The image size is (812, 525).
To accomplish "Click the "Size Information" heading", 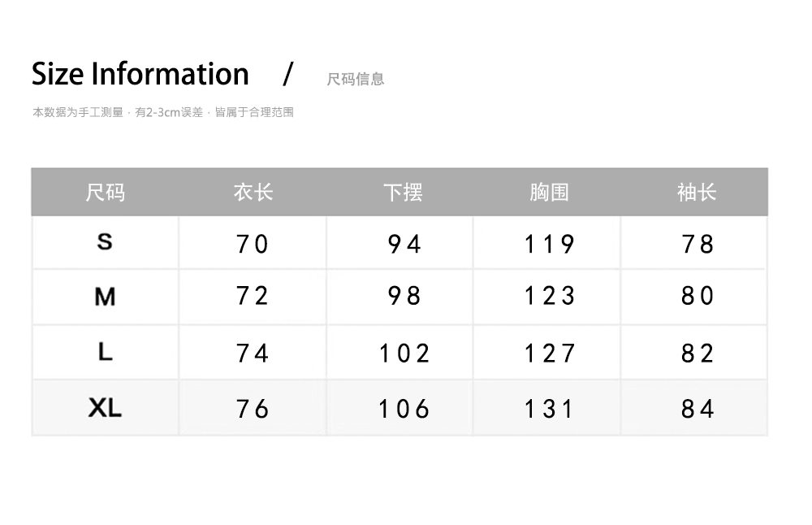I will click(140, 74).
